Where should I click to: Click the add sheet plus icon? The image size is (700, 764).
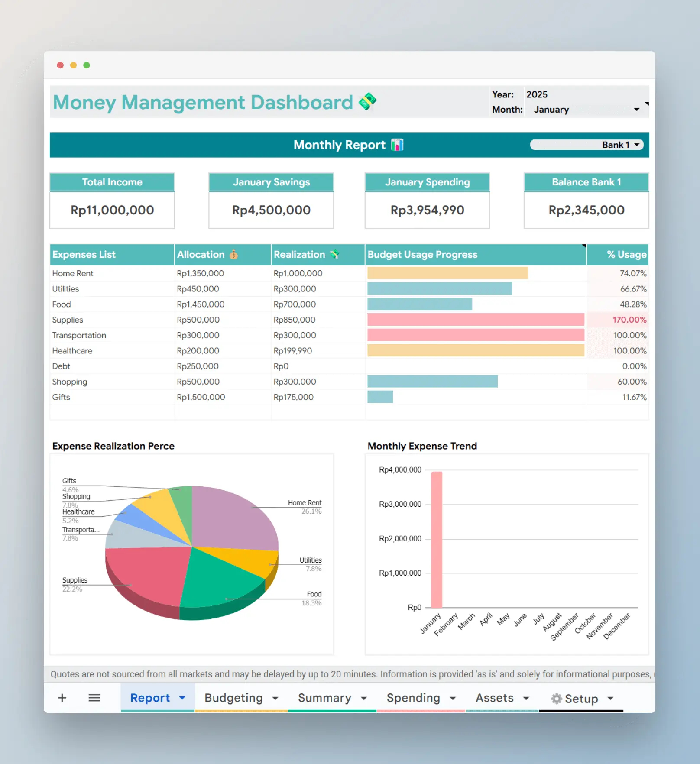(x=62, y=698)
